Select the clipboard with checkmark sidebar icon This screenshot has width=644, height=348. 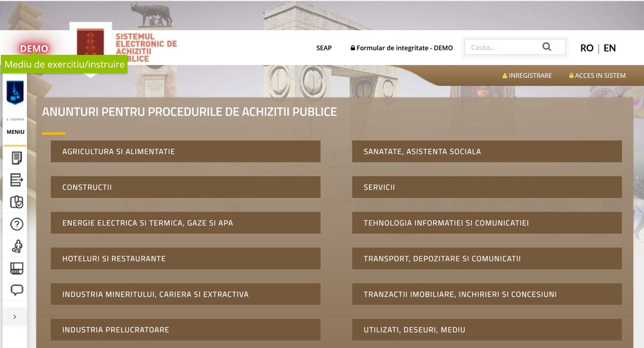[17, 202]
